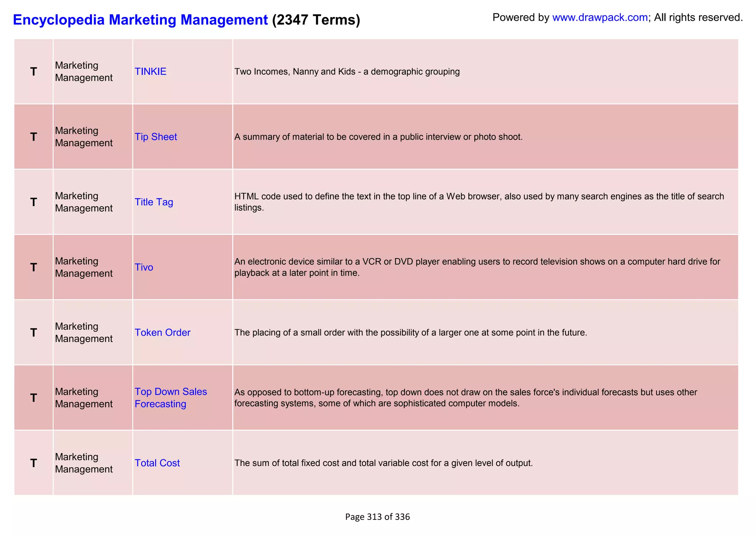Click the letter T in Total Cost row
Image resolution: width=756 pixels, height=535 pixels.
click(34, 463)
